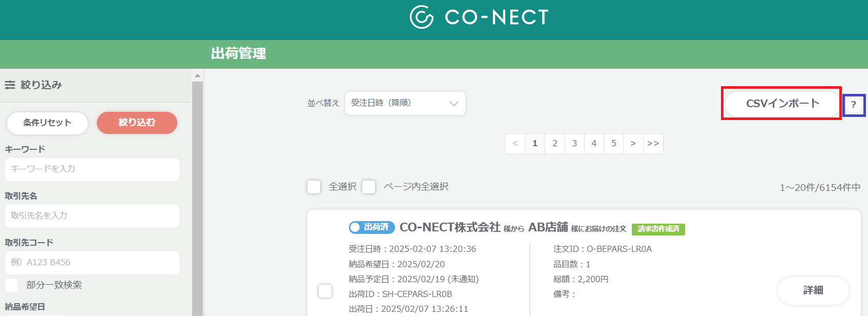Click the previous page < arrow
Image resolution: width=868 pixels, height=316 pixels.
(x=515, y=144)
